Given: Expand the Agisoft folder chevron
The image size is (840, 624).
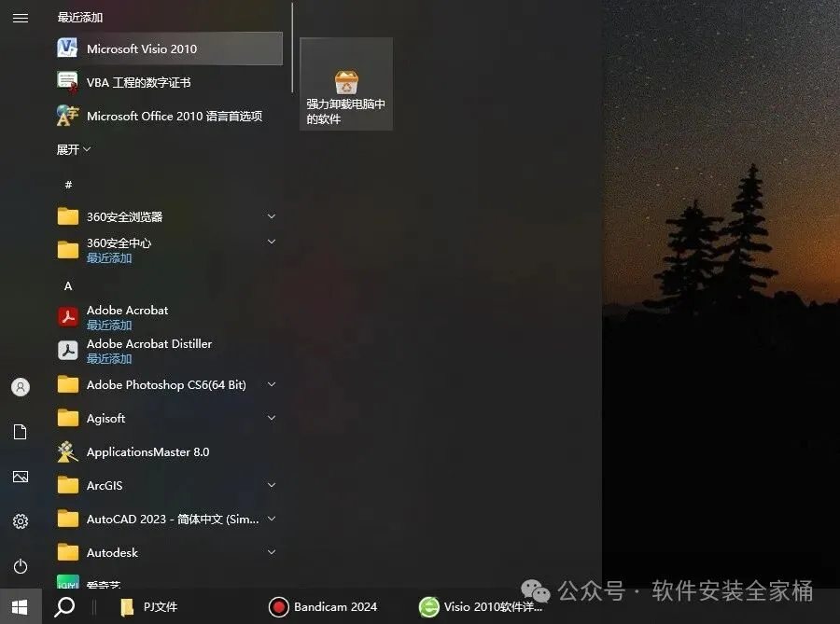Looking at the screenshot, I should (x=272, y=418).
